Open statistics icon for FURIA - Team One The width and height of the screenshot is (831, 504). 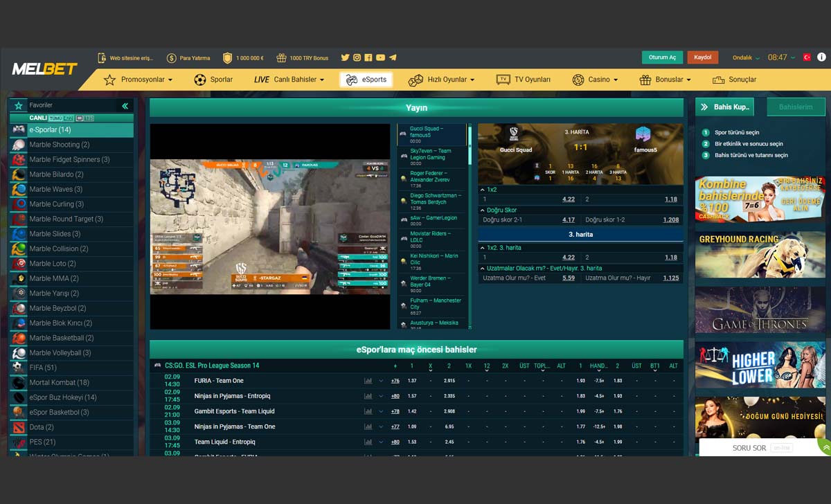pos(368,381)
